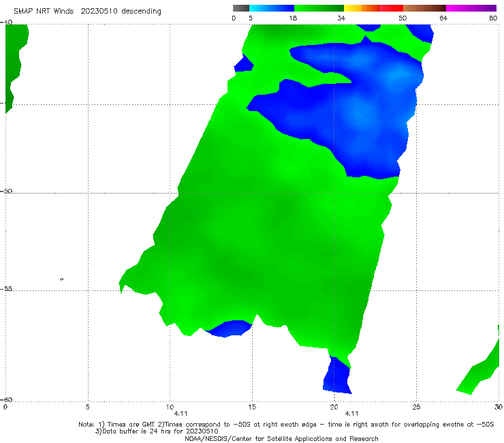Click the color bar end label "80"

[493, 18]
